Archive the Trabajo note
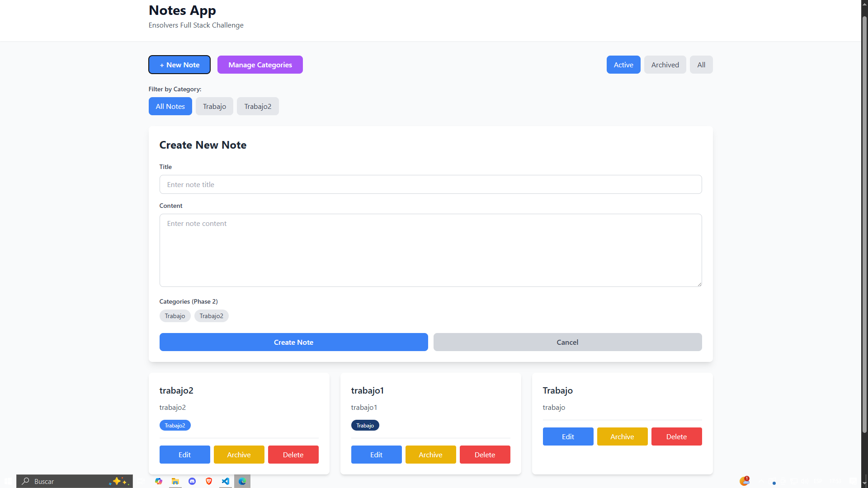Image resolution: width=868 pixels, height=488 pixels. (623, 436)
